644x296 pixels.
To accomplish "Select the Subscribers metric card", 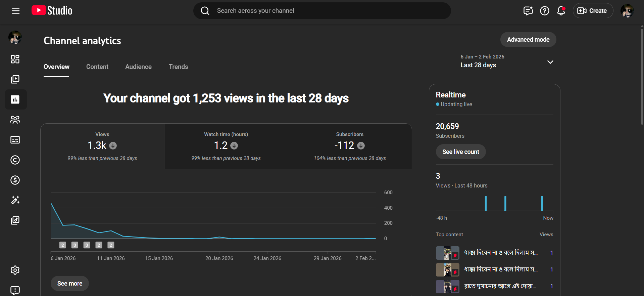I will tap(350, 146).
